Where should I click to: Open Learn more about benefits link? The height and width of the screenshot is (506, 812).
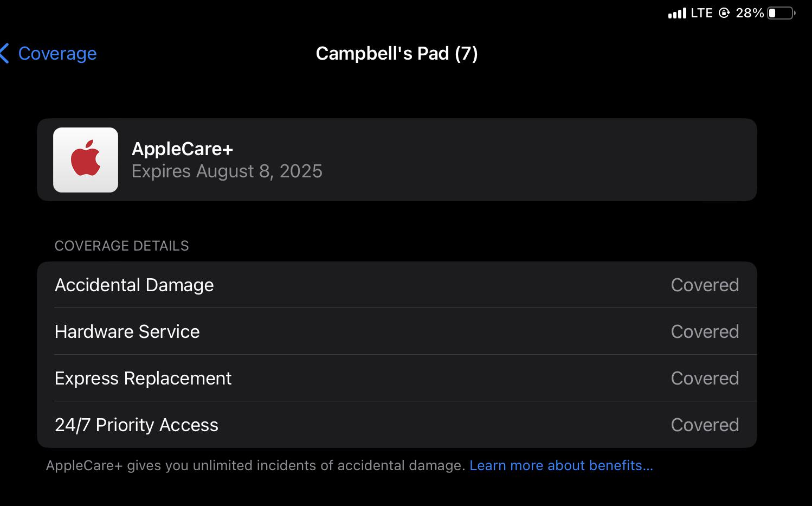[561, 465]
